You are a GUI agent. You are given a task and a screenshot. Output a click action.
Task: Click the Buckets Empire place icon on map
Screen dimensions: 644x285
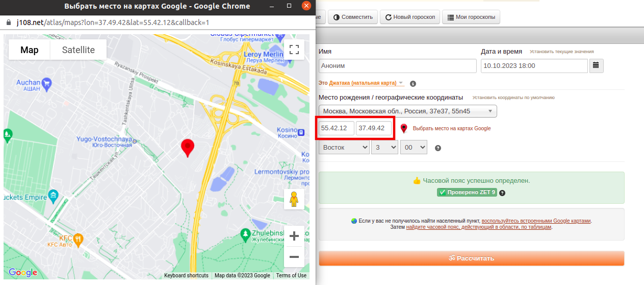(x=54, y=196)
